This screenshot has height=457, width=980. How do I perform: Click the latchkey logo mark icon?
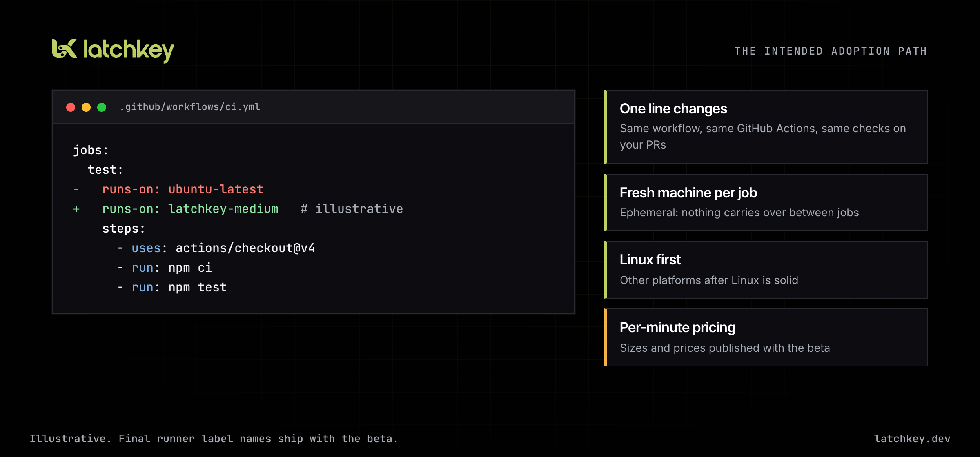[64, 49]
